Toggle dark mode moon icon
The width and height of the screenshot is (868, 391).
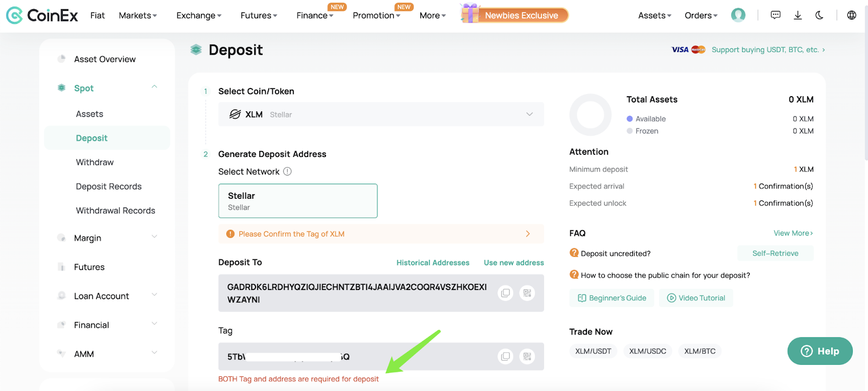(x=819, y=15)
